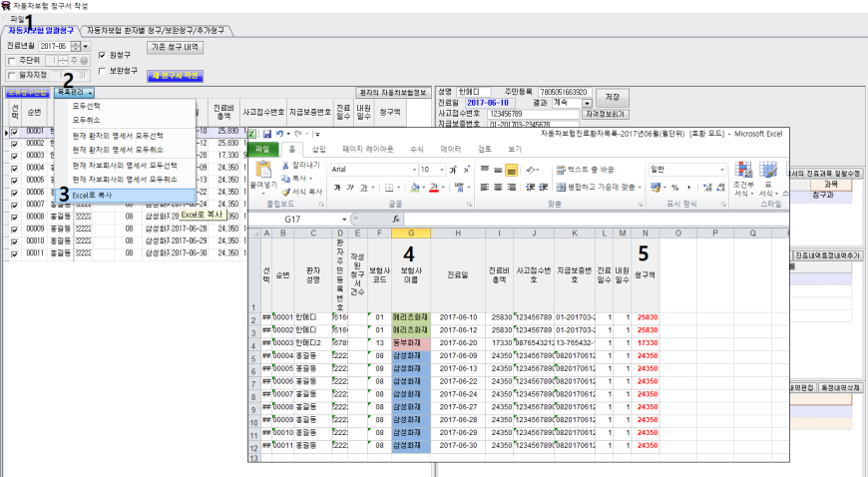Open the 병합하고 가운데 맞춤 dropdown arrow
This screenshot has width=868, height=477.
640,188
